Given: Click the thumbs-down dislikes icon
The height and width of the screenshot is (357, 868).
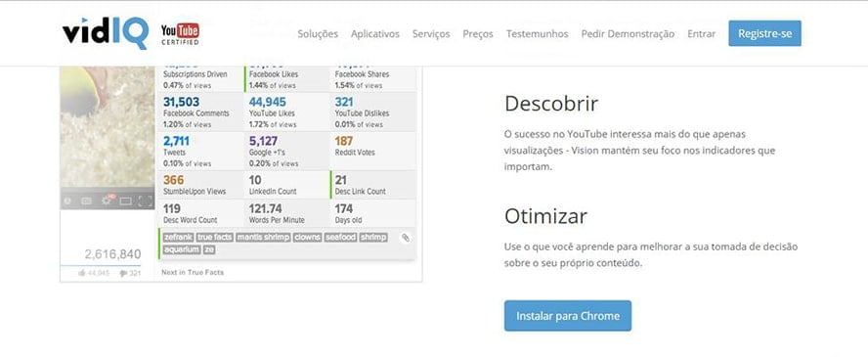Looking at the screenshot, I should (x=123, y=274).
